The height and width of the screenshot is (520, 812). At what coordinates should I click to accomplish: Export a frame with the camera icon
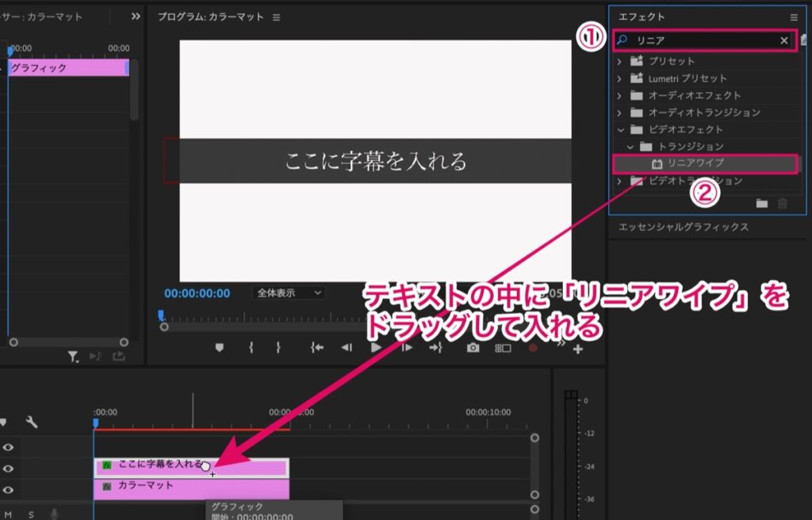(x=473, y=348)
